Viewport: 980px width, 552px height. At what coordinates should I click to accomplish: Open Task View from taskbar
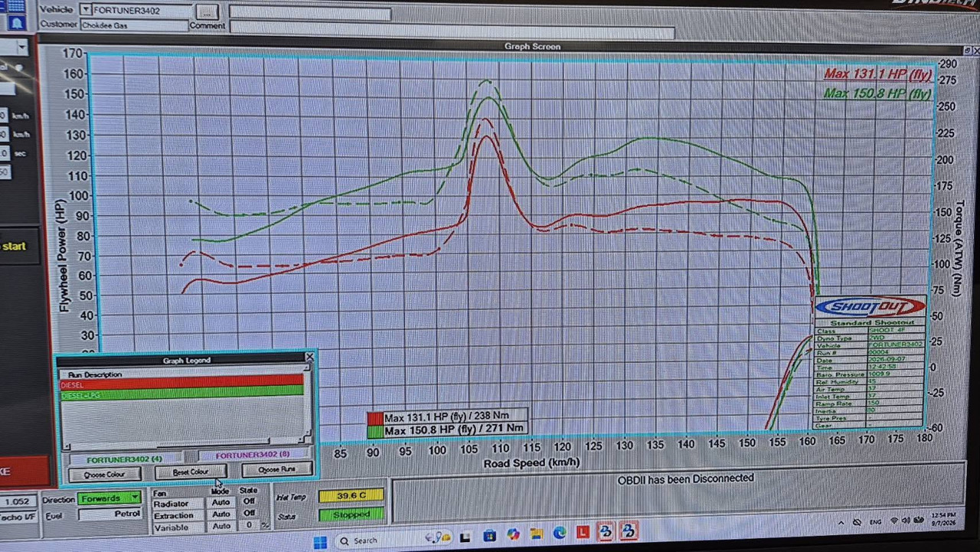pos(464,537)
